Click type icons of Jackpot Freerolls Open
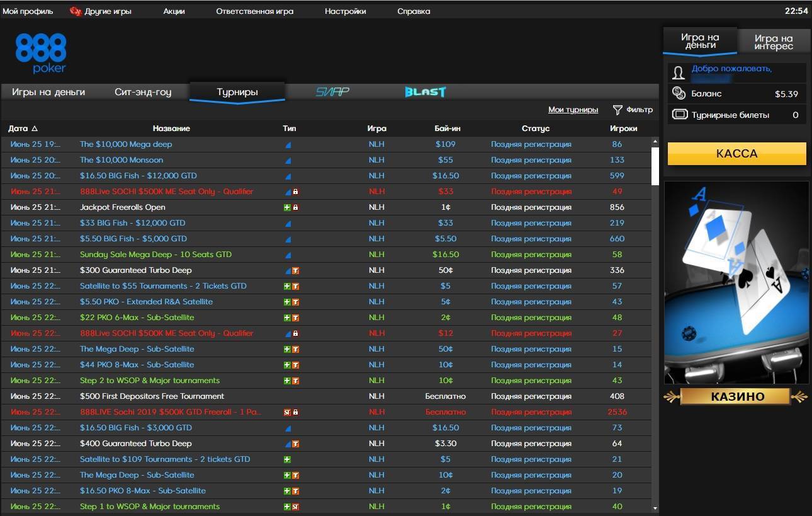This screenshot has width=812, height=516. pyautogui.click(x=291, y=207)
